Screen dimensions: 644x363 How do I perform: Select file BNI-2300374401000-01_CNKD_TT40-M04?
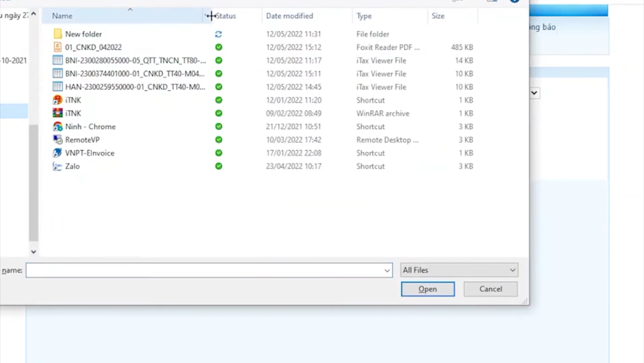135,74
